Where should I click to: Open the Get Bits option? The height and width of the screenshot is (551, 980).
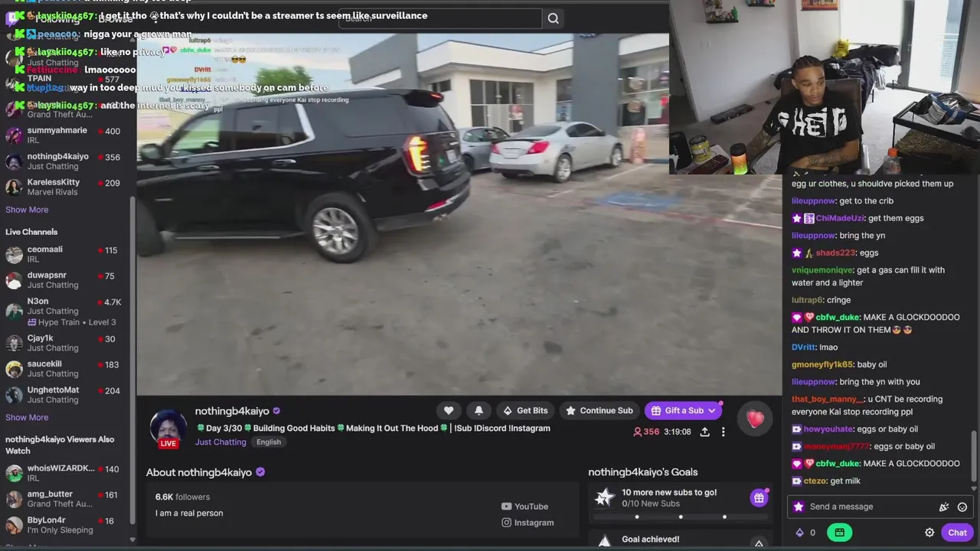525,411
